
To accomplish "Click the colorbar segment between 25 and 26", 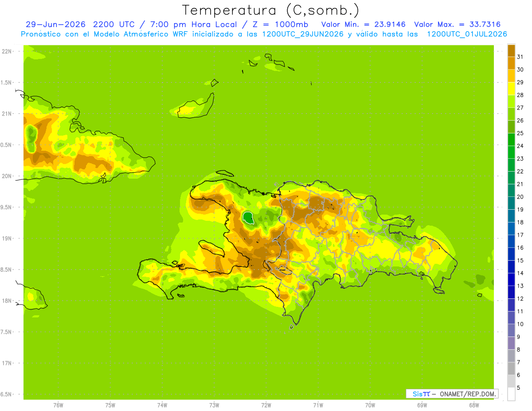I will [x=511, y=127].
